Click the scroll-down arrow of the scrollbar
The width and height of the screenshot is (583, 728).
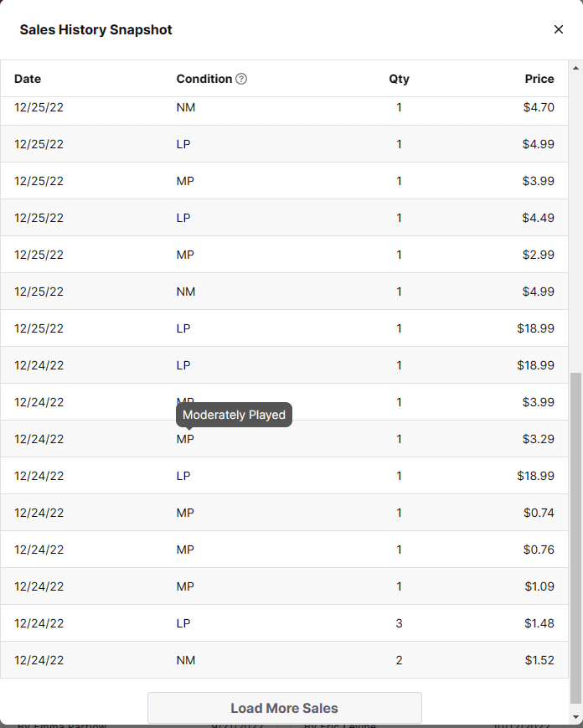575,717
